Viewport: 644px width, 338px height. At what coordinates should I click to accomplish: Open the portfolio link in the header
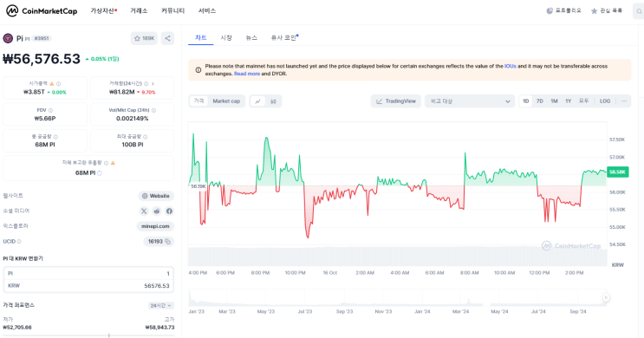[564, 10]
